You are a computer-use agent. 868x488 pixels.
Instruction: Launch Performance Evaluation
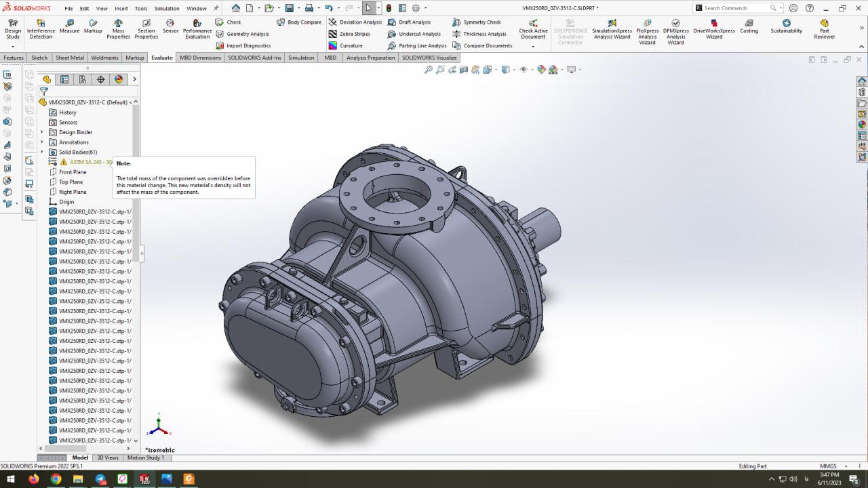(197, 29)
